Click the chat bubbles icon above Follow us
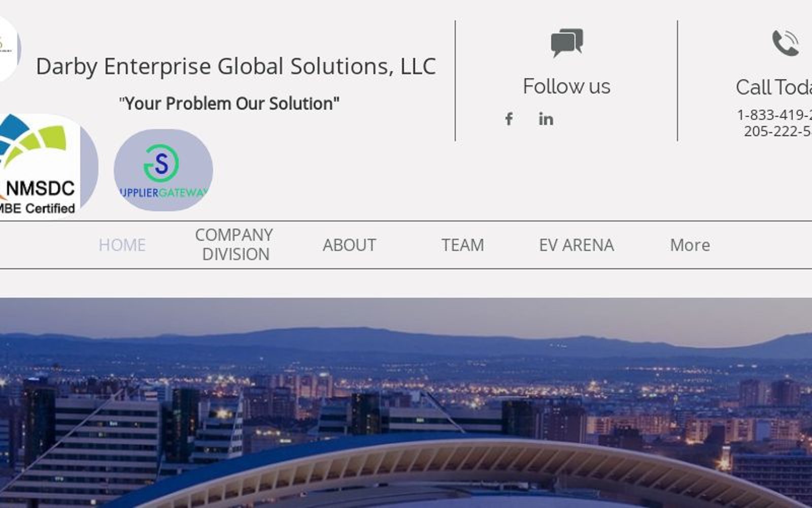Screen dimensions: 812x508 (567, 43)
